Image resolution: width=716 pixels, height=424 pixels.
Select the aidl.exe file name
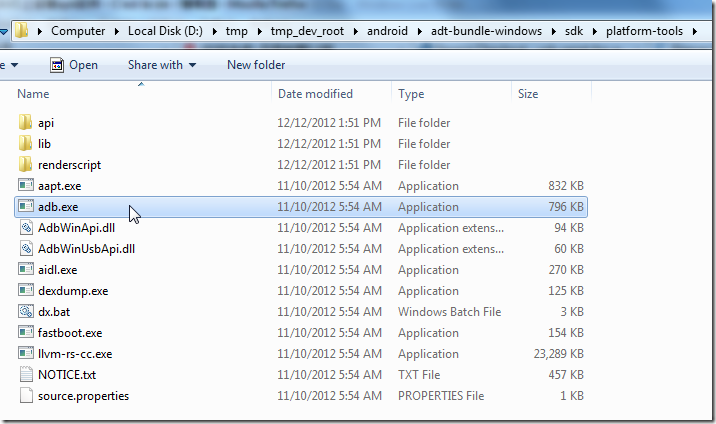point(57,270)
